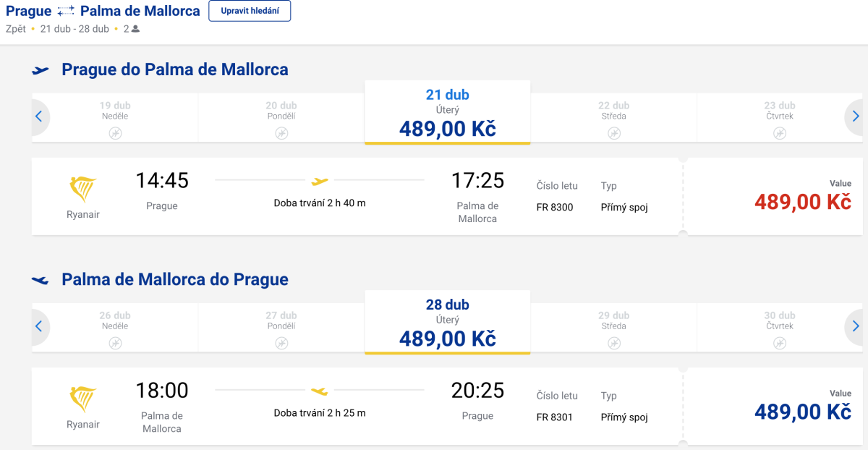Image resolution: width=868 pixels, height=450 pixels.
Task: Select the 22 dub Středa date tab
Action: tap(613, 116)
